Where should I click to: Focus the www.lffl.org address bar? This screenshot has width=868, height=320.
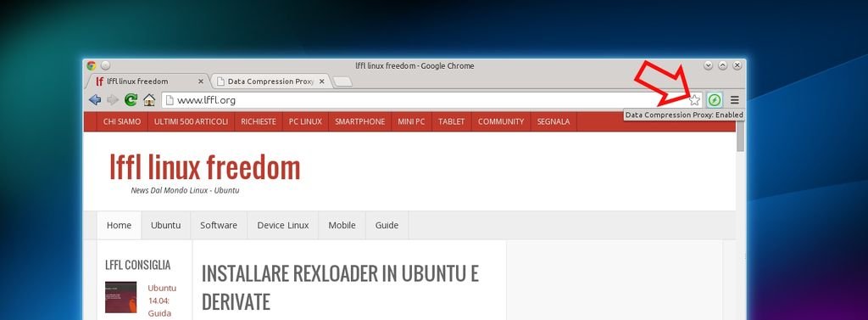[x=432, y=100]
